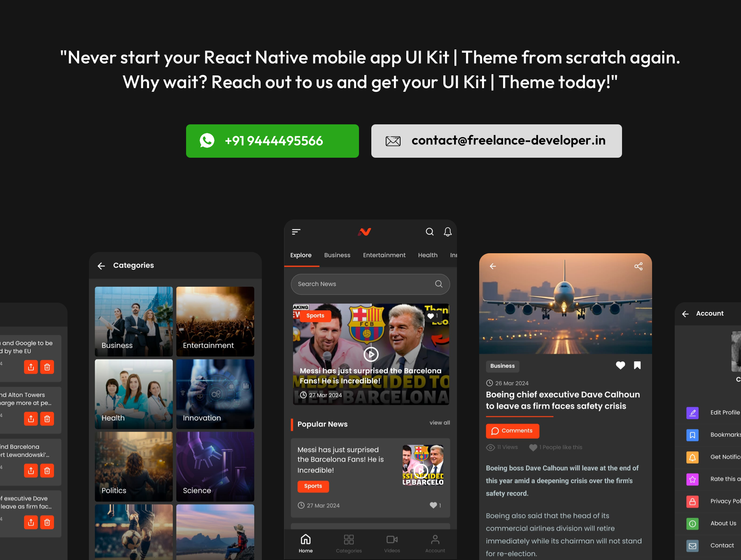Image resolution: width=741 pixels, height=560 pixels.
Task: Click the contact email button
Action: (x=496, y=141)
